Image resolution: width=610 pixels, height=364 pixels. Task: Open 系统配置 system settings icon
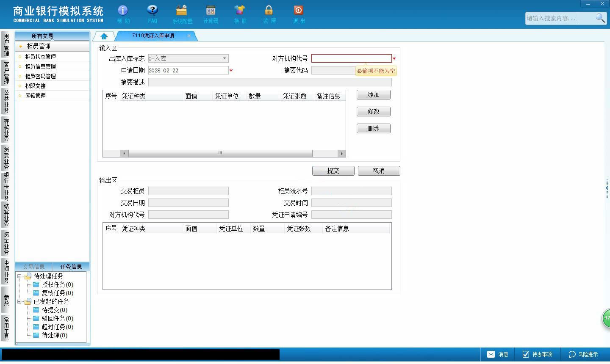(x=182, y=14)
